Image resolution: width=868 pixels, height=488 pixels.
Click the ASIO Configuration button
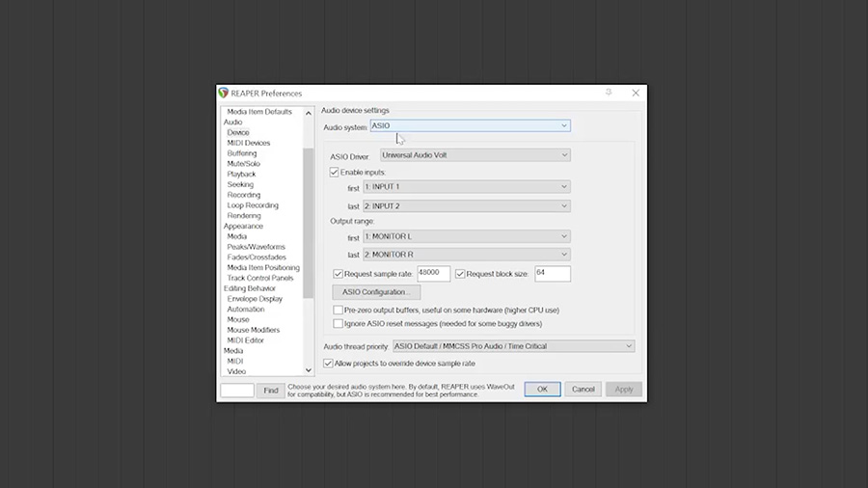tap(376, 291)
